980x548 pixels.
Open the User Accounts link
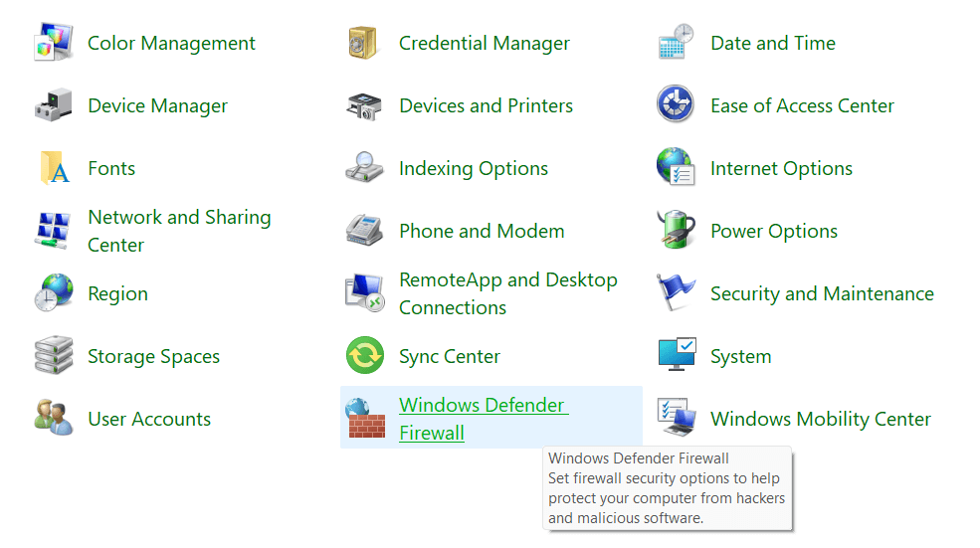point(149,419)
